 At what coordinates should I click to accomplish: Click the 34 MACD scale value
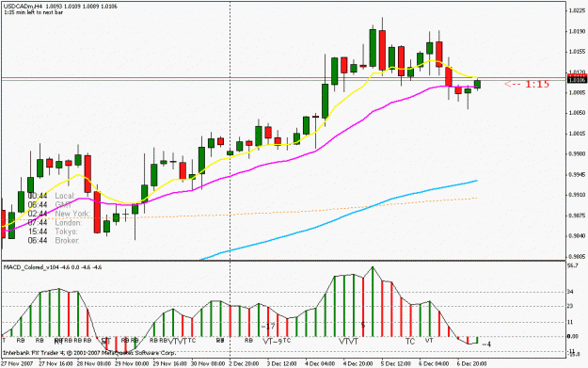570,292
